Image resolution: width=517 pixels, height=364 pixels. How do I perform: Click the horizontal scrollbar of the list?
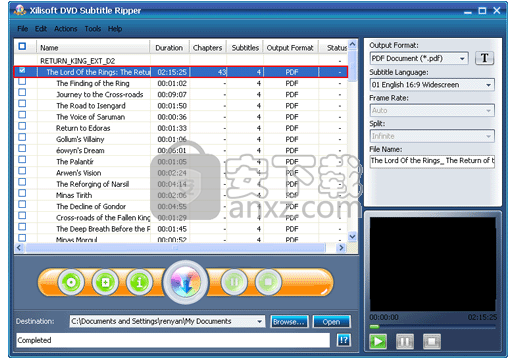pos(175,248)
